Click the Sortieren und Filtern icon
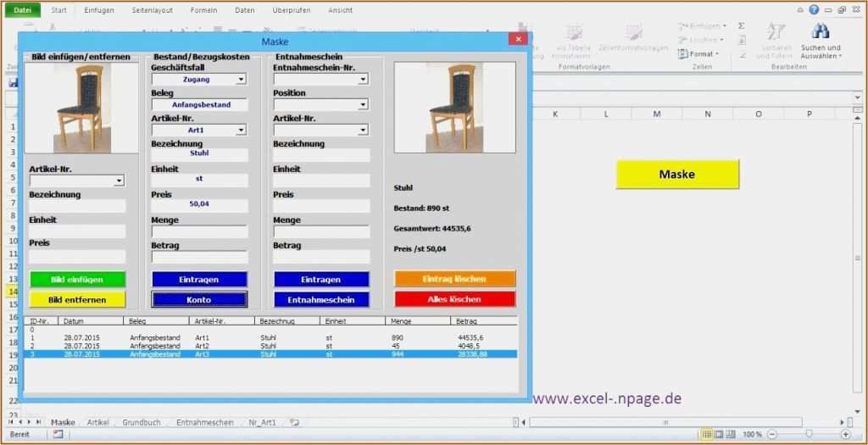 click(777, 31)
